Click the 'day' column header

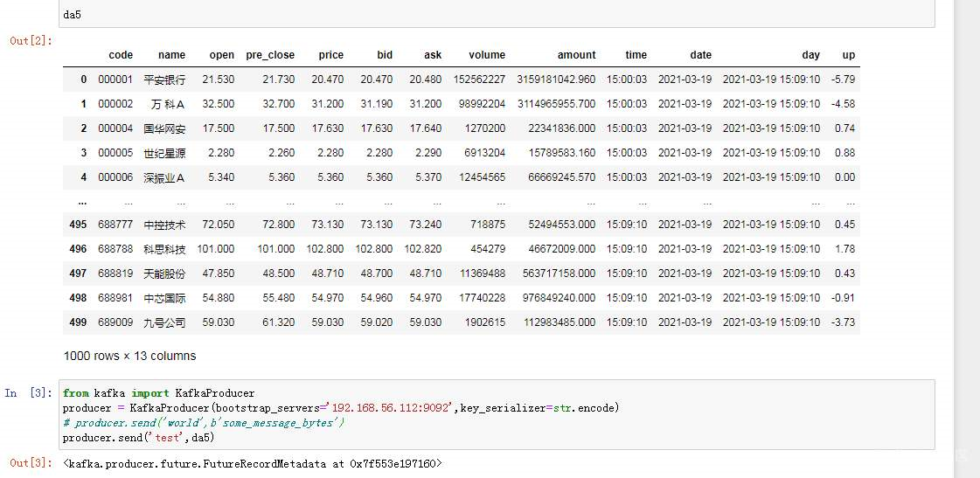click(x=810, y=55)
